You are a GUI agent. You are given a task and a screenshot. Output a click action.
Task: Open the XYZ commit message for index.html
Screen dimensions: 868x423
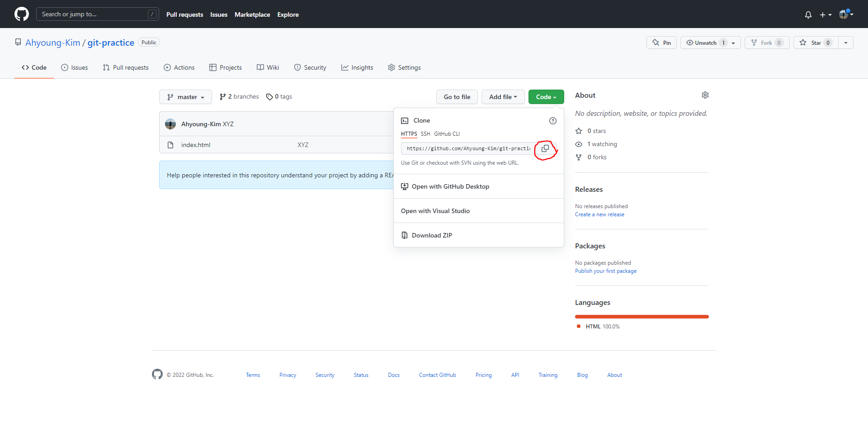pos(303,145)
